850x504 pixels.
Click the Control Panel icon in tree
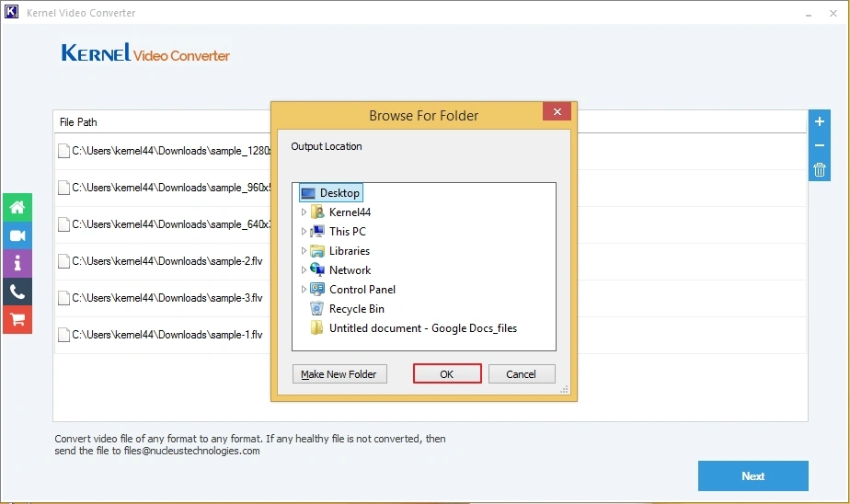click(x=317, y=290)
